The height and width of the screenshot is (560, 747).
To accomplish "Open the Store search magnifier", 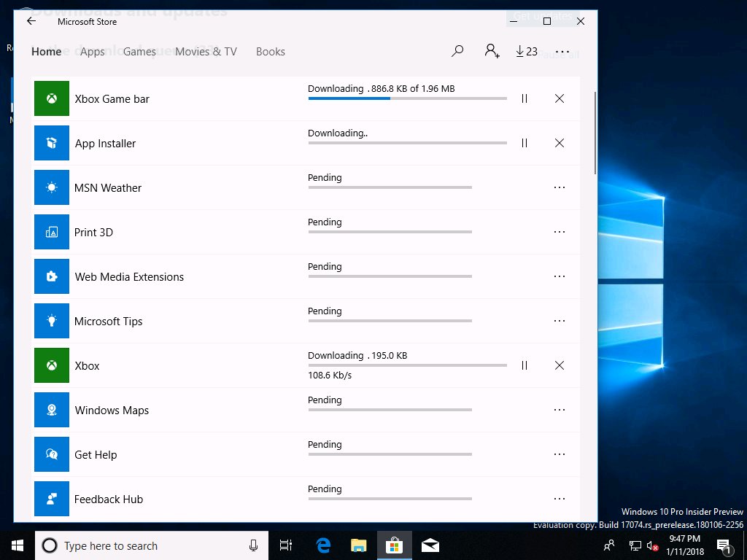I will pyautogui.click(x=457, y=51).
